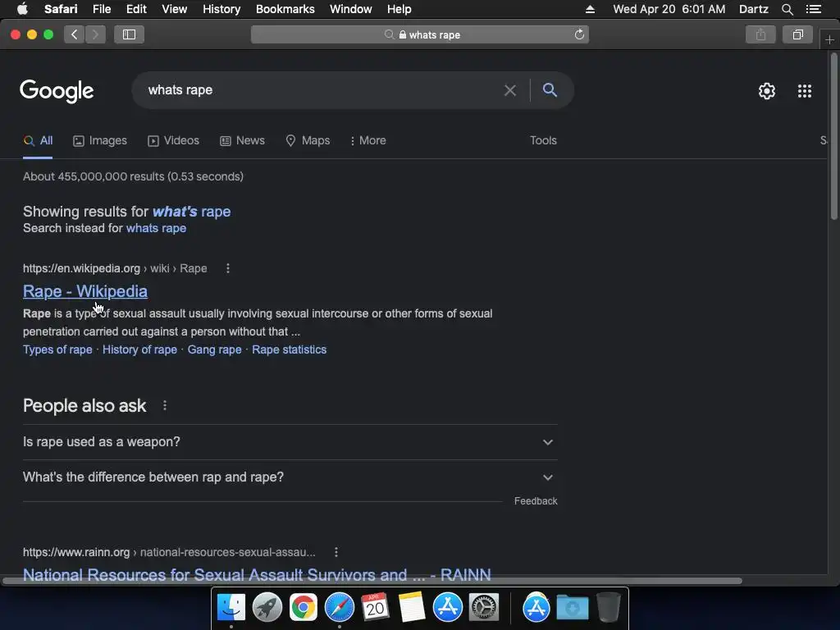This screenshot has height=630, width=840.
Task: Click the Google search input field
Action: [x=322, y=90]
